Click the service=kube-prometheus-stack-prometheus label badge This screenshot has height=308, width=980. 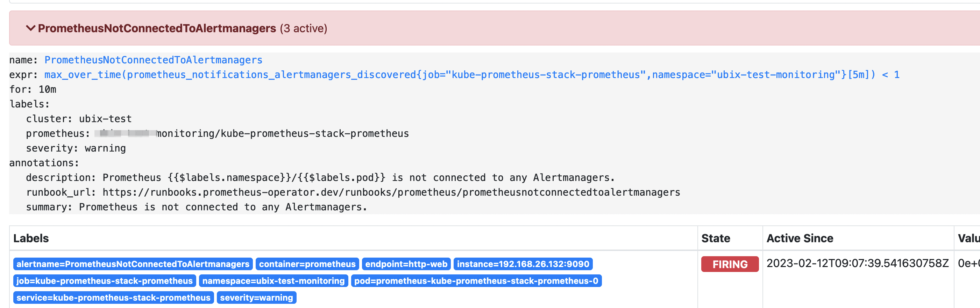113,298
